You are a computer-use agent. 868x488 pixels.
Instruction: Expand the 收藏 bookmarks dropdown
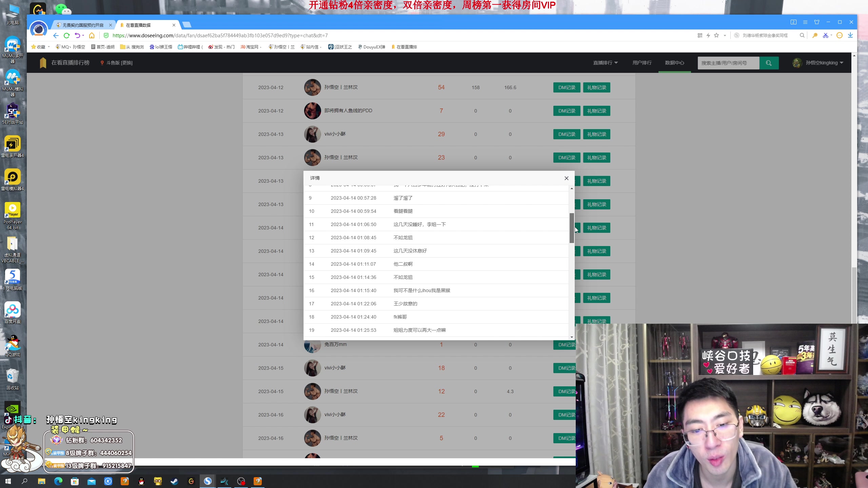pyautogui.click(x=40, y=47)
